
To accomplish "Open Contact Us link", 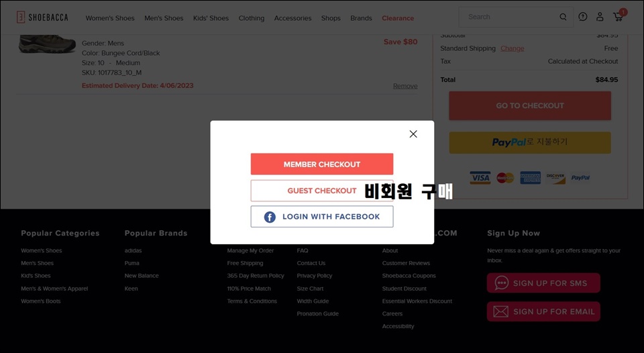I will [x=311, y=263].
